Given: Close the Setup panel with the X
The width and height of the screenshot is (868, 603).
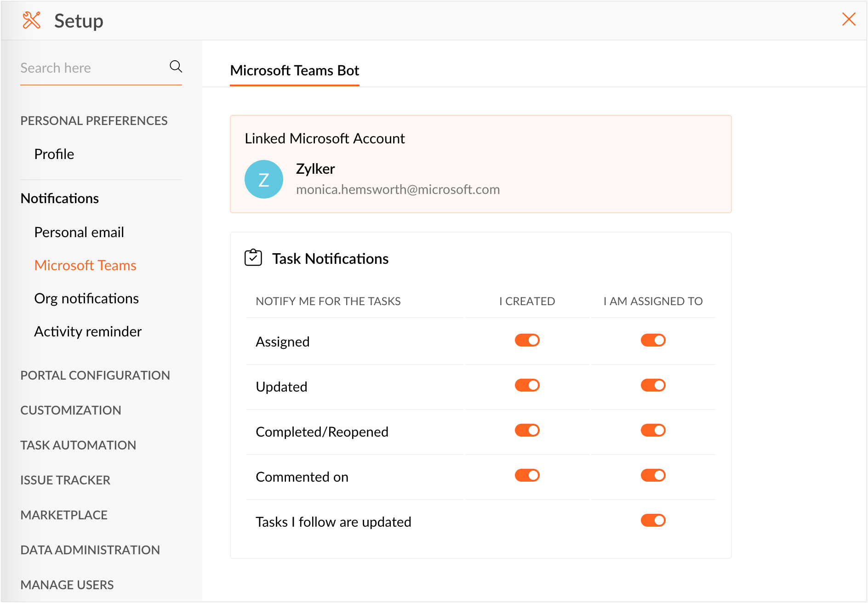Looking at the screenshot, I should coord(849,19).
